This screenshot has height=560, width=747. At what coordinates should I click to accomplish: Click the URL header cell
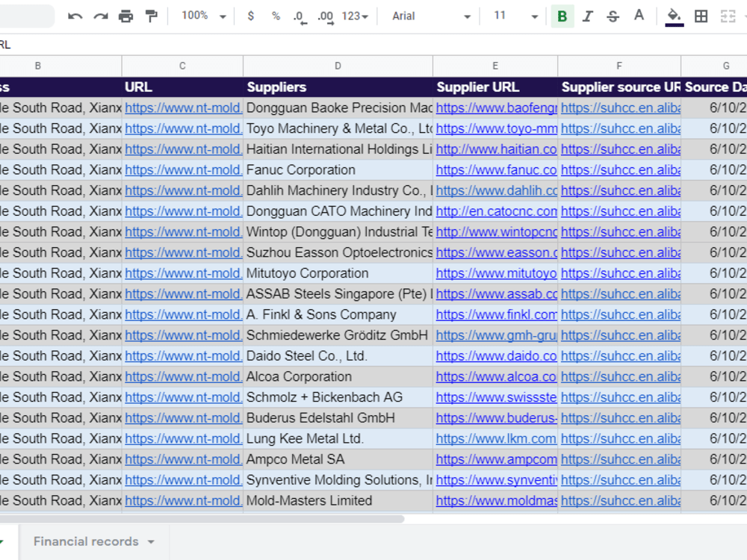pos(182,87)
